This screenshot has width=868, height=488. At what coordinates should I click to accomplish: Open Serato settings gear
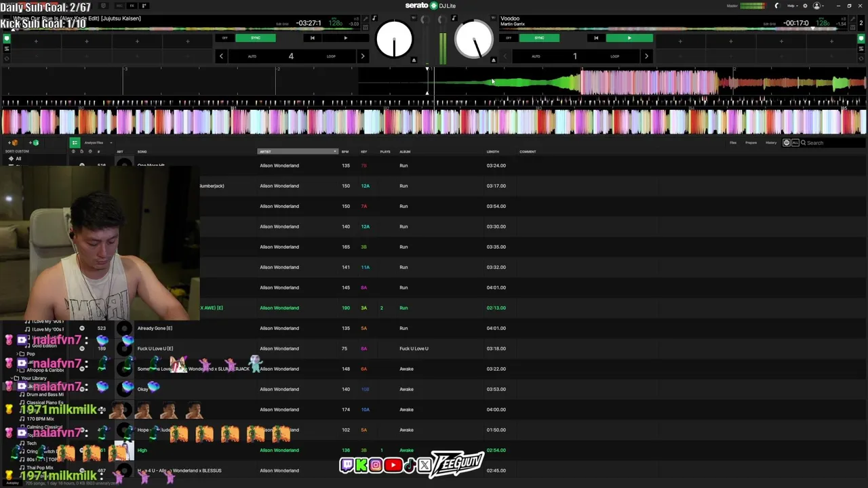click(804, 6)
